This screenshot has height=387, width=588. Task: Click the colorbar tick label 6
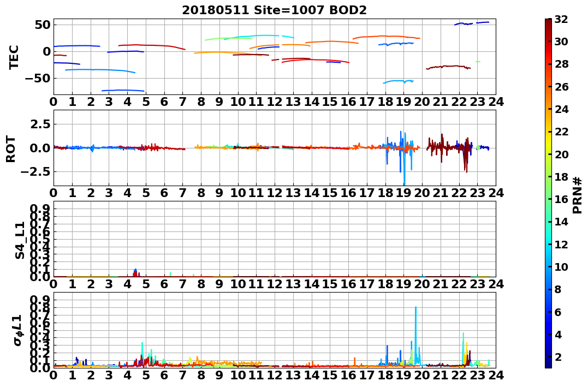559,312
